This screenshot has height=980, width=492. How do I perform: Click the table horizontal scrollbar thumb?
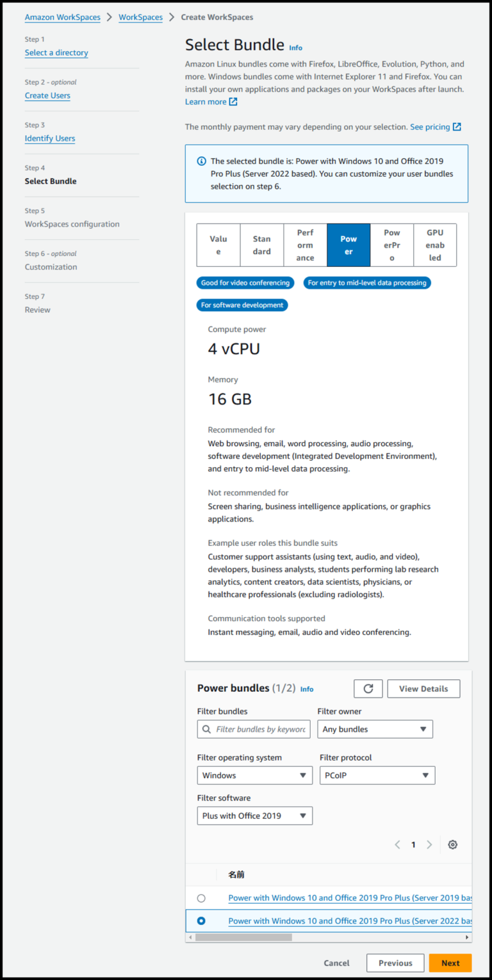(243, 937)
